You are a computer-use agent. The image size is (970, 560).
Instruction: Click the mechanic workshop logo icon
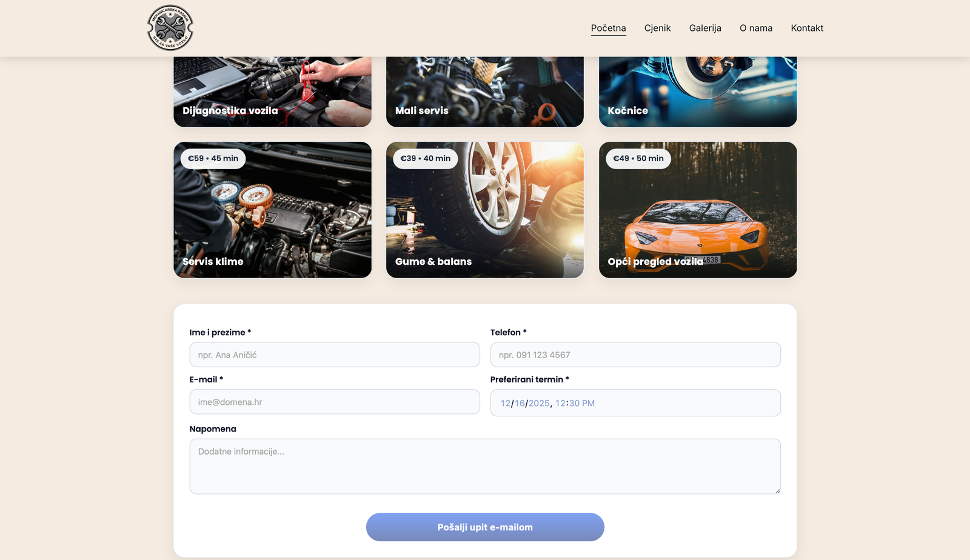click(x=170, y=28)
